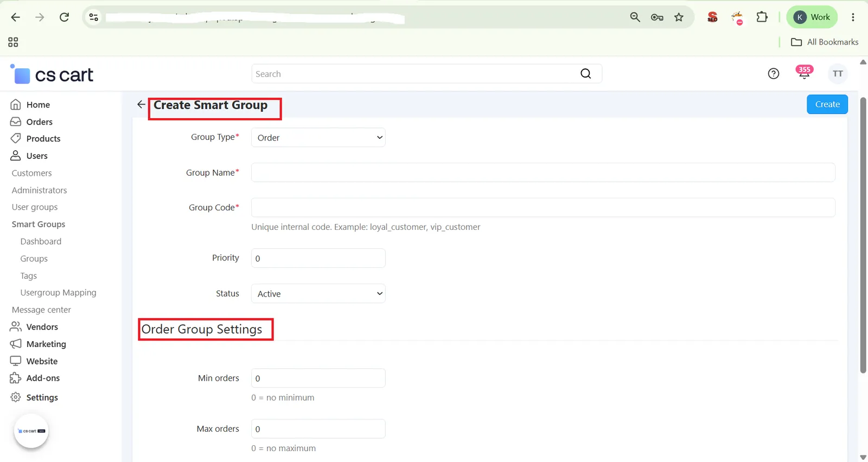The image size is (868, 462).
Task: Click the Group Name input field
Action: point(543,172)
